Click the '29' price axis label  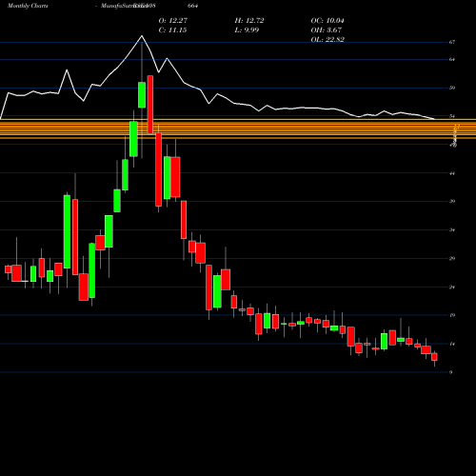tap(452, 258)
